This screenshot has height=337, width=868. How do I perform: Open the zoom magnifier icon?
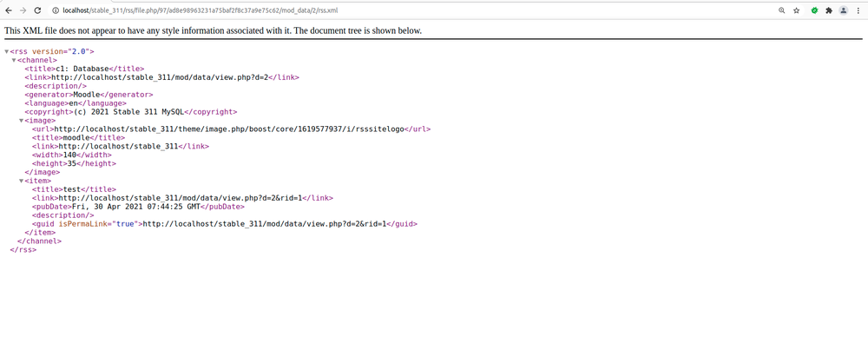(782, 10)
